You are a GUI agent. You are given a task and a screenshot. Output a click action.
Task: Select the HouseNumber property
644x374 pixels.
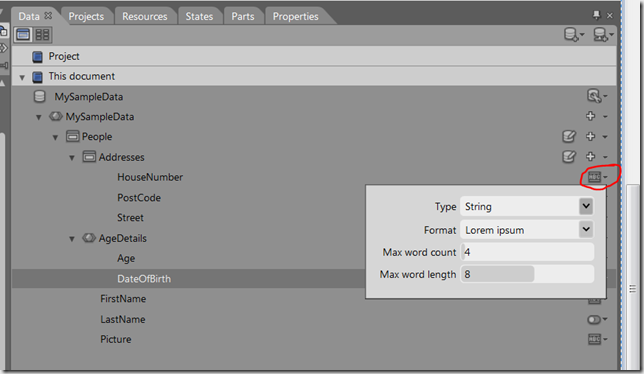pyautogui.click(x=150, y=177)
